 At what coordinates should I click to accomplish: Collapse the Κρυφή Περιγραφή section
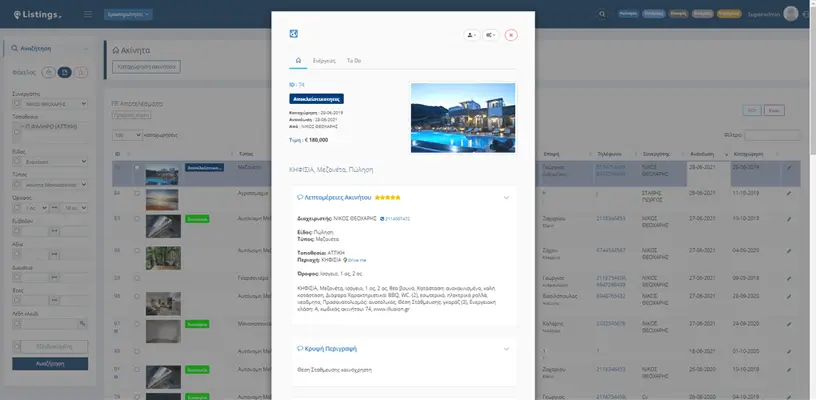[506, 349]
